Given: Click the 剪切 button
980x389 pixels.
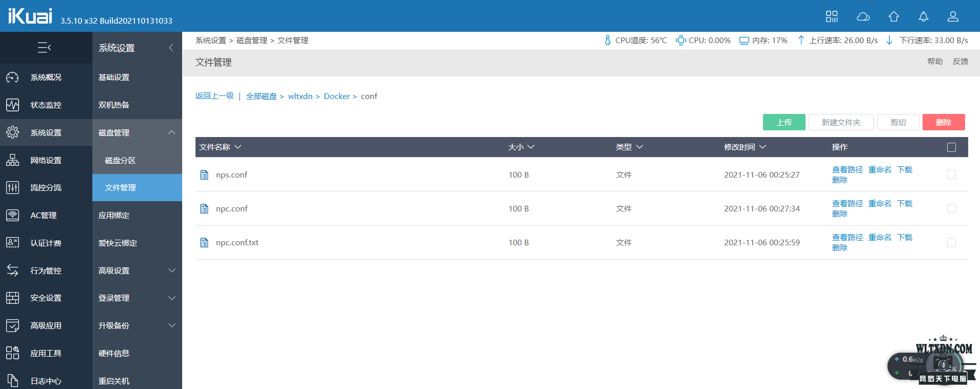Looking at the screenshot, I should (898, 122).
